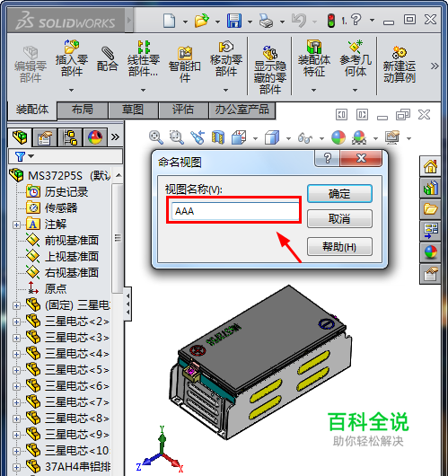Switch to the 评估 evaluate tab

[x=183, y=110]
